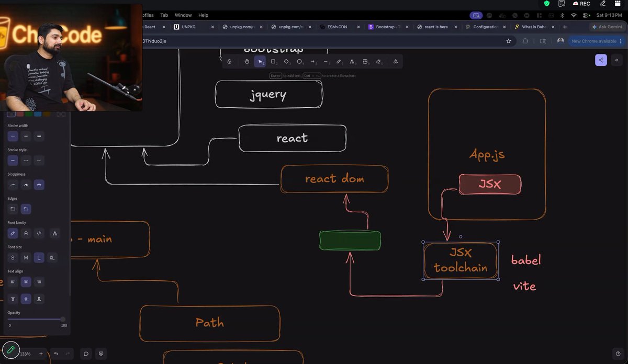Set font size to M
Screen dimensions: 628x364
click(26, 257)
